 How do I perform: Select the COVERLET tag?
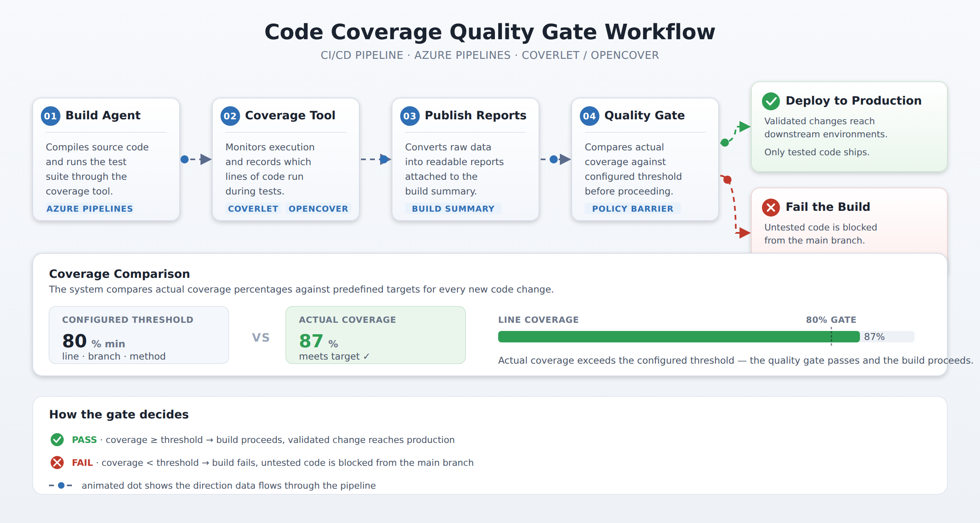pos(253,209)
